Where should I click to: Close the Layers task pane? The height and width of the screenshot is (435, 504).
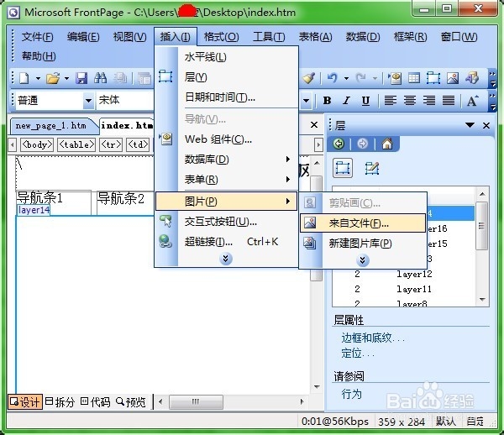click(486, 125)
